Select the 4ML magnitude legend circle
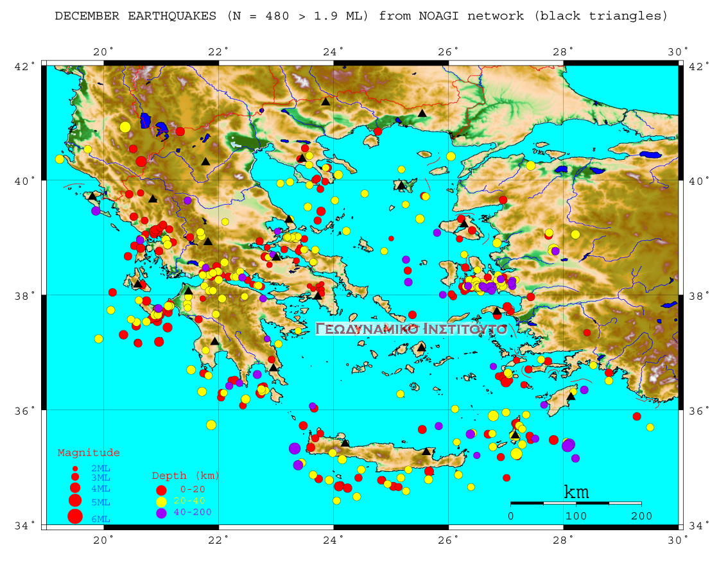This screenshot has width=728, height=561. click(x=74, y=488)
